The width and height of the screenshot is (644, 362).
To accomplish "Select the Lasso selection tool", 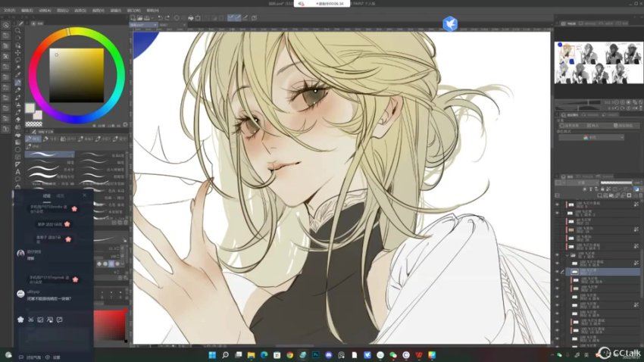I will [18, 60].
